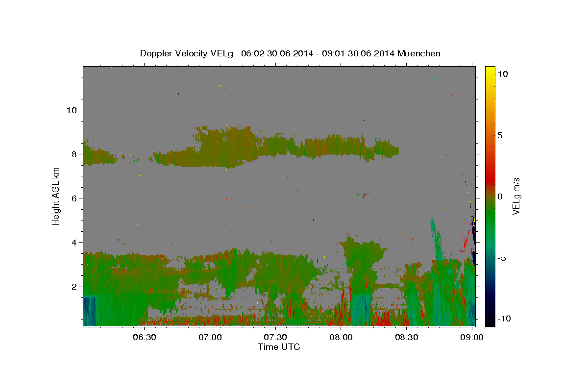Click the plot title 'Doppler Velocity VELg'
The image size is (588, 392).
[x=187, y=53]
